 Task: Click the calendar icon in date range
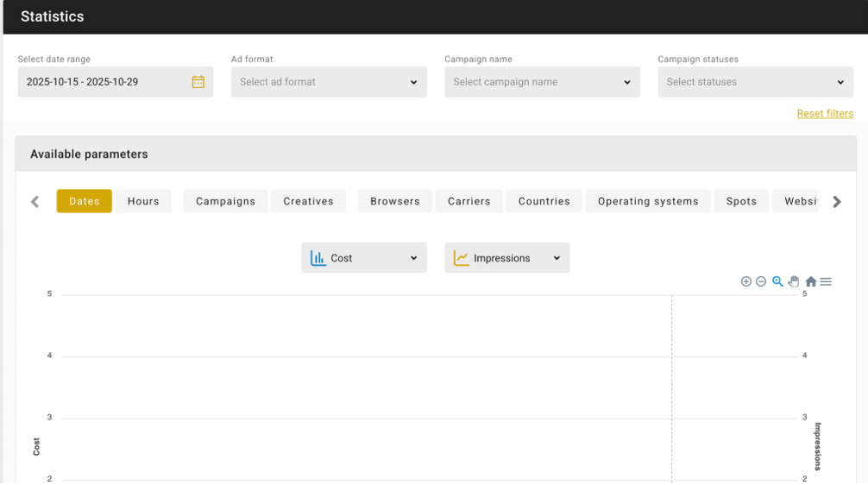pyautogui.click(x=198, y=82)
